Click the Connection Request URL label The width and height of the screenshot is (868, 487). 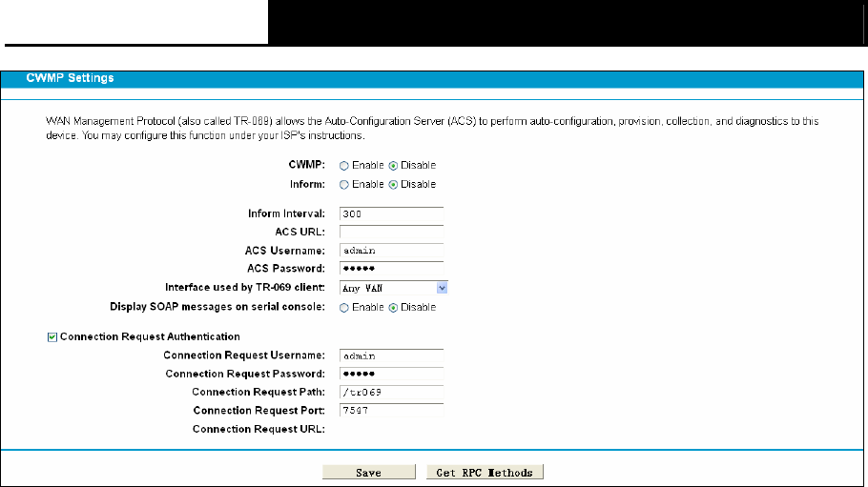click(x=258, y=429)
